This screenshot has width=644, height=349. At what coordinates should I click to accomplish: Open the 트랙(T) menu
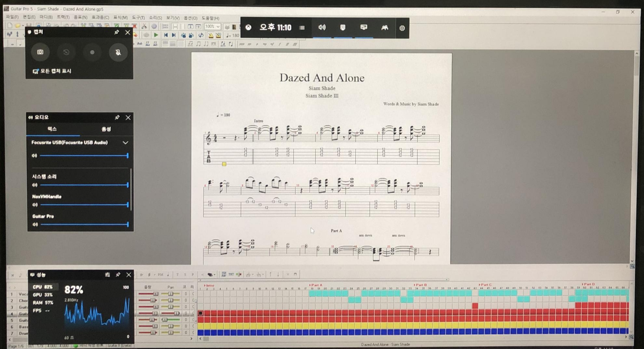coord(63,17)
